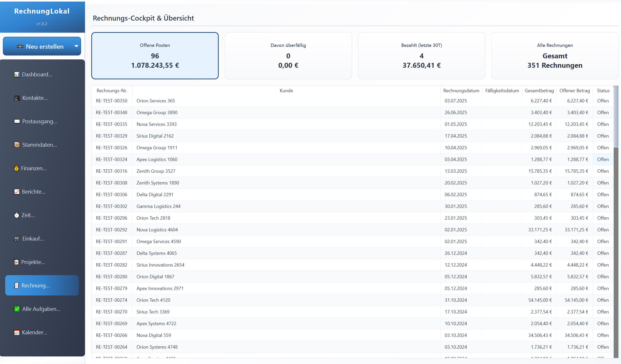This screenshot has width=621, height=364.
Task: Show the Alle Rechnungen Gesamt card
Action: 555,55
